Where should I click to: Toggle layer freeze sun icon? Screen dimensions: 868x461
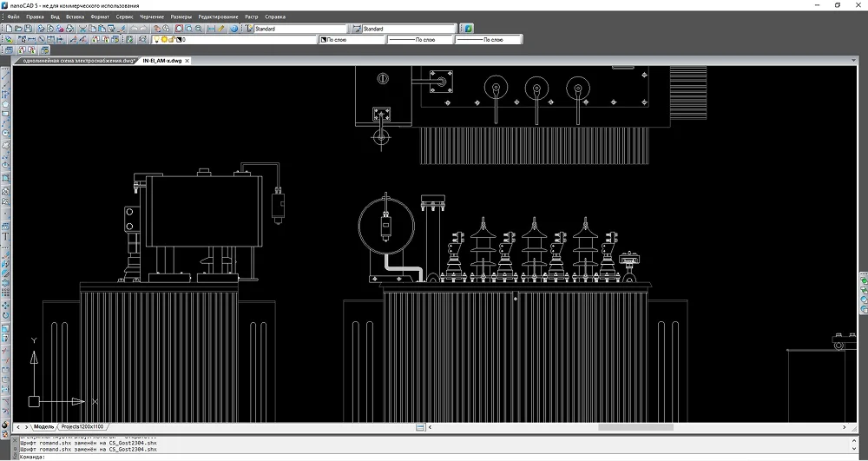pyautogui.click(x=163, y=40)
